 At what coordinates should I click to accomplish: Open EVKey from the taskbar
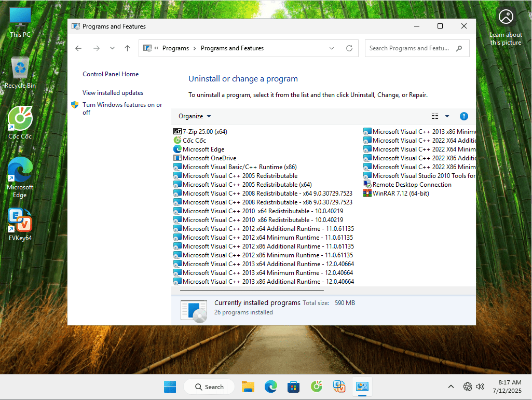click(339, 387)
